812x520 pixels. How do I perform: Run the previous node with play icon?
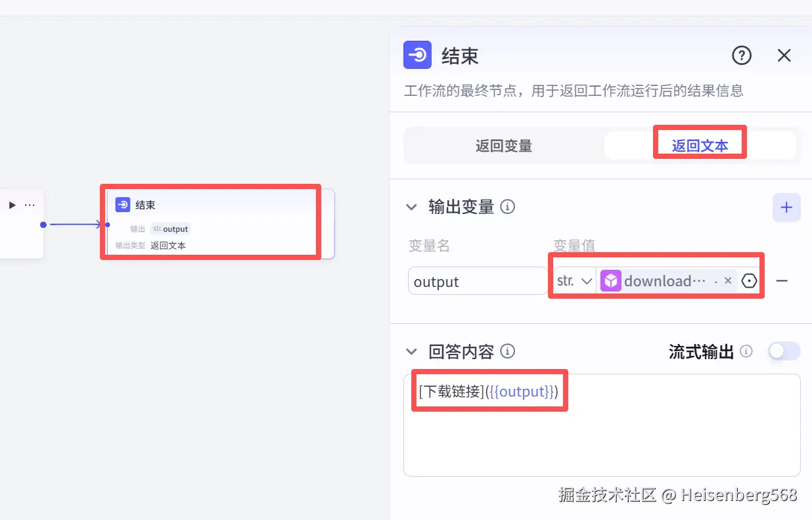tap(12, 206)
